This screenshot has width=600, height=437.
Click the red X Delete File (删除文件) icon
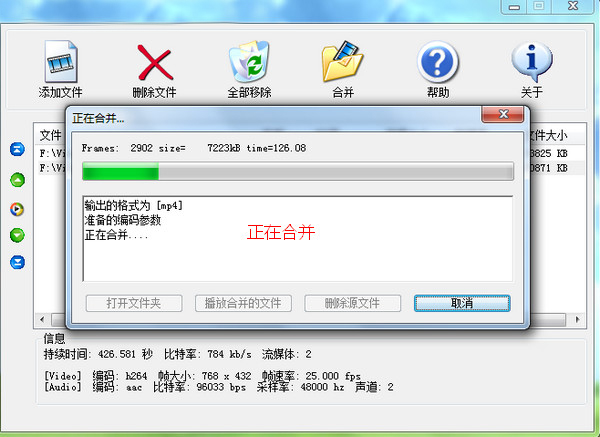coord(155,62)
